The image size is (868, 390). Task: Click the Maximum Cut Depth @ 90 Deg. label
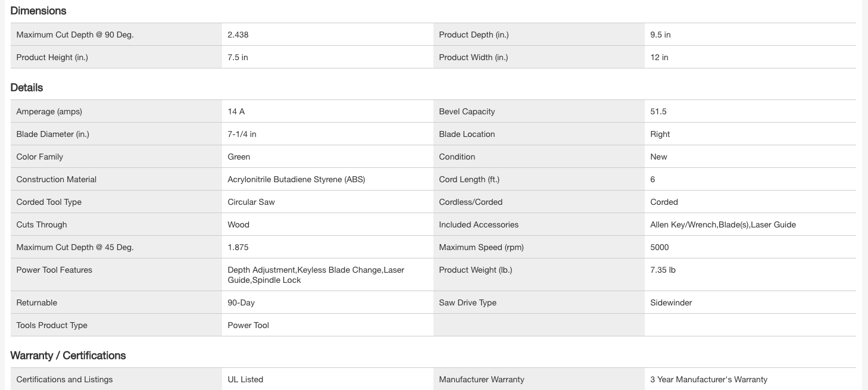pos(75,35)
